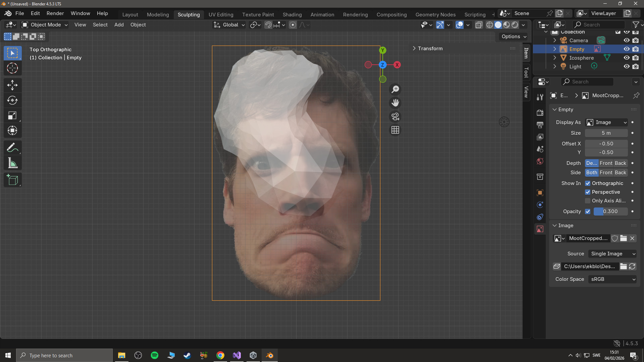Viewport: 644px width, 362px height.
Task: Set Depth to Back
Action: pyautogui.click(x=620, y=163)
